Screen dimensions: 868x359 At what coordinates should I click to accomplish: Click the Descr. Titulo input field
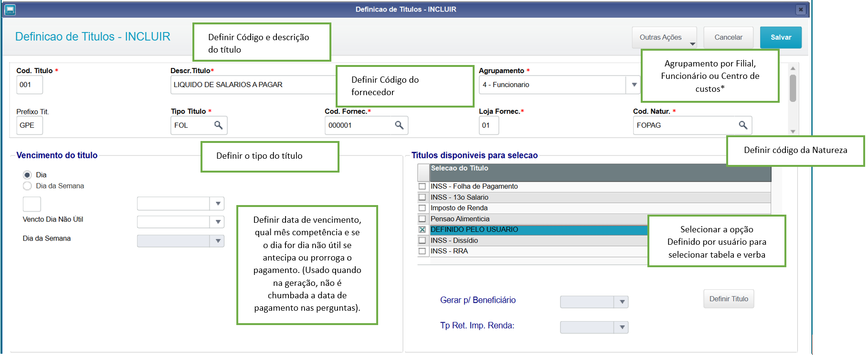254,85
